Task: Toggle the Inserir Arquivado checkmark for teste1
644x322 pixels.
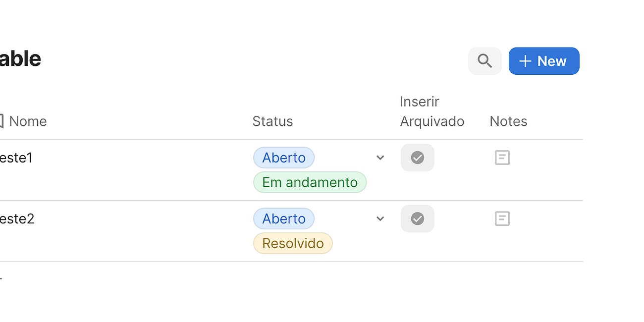Action: click(x=418, y=157)
